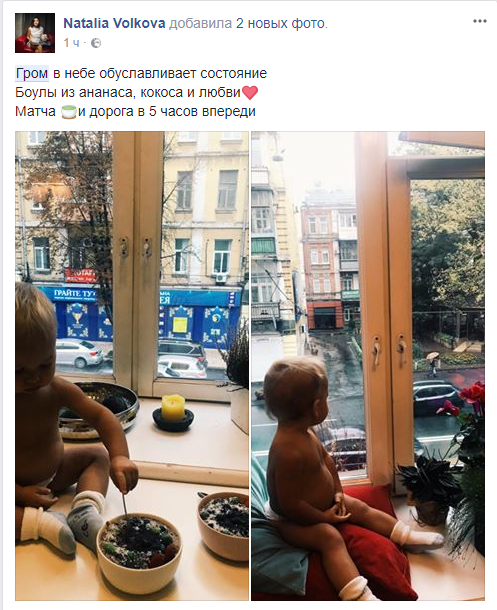Viewport: 497px width, 610px height.
Task: Open the left photo with breakfast bowls
Action: 132,366
